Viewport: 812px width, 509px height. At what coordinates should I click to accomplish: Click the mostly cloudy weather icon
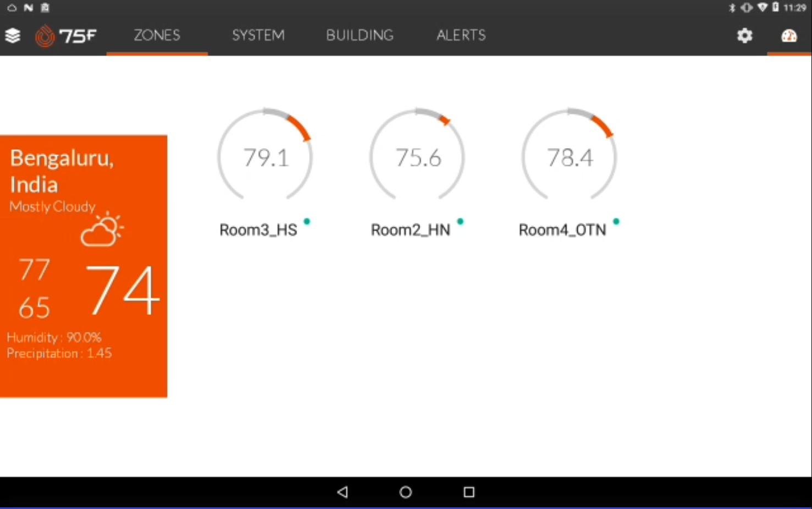(x=102, y=229)
